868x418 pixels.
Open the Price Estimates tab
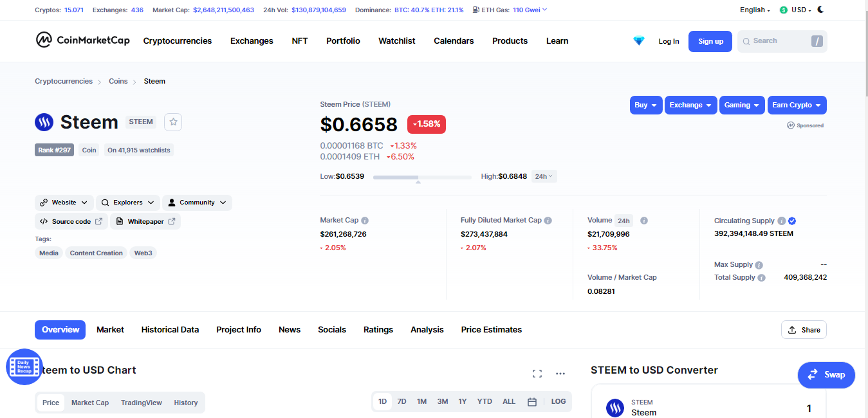pos(492,329)
